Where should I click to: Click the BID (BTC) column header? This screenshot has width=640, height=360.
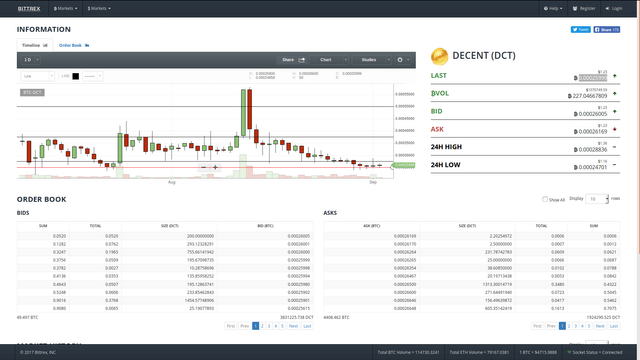tap(265, 226)
